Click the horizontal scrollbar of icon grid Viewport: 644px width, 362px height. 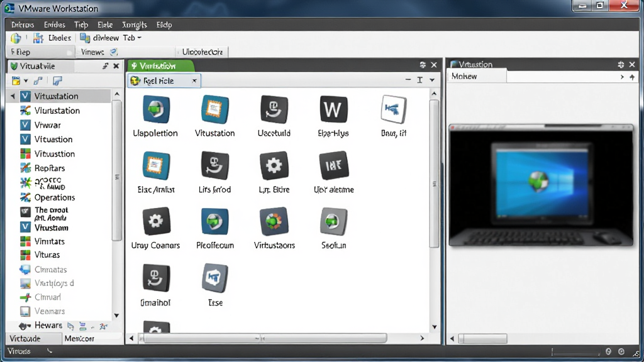point(263,338)
